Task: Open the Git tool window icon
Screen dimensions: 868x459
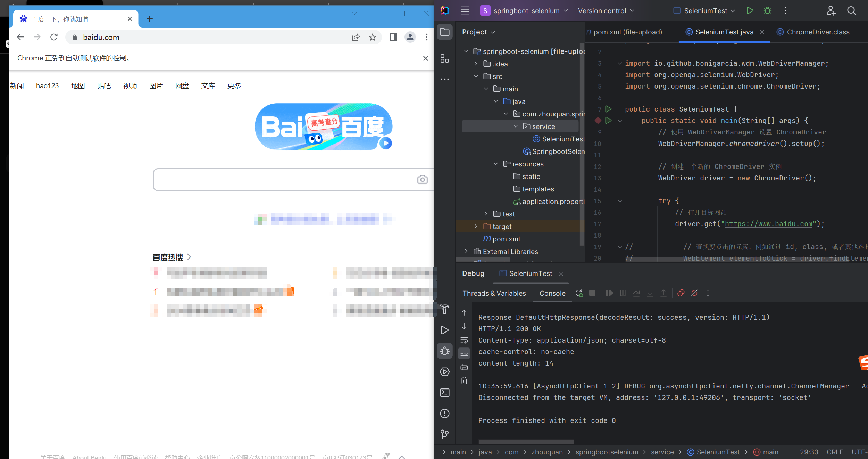Action: point(444,434)
